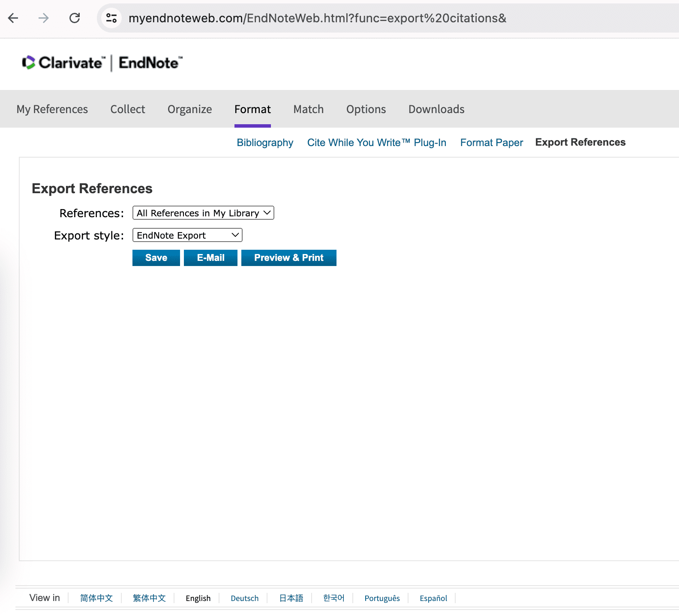Open site information icon in address bar

(111, 18)
